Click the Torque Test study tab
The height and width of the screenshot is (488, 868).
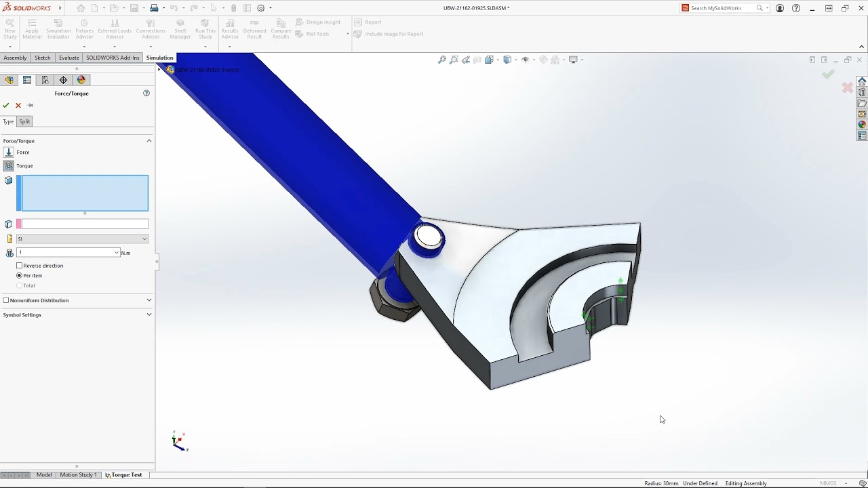123,474
